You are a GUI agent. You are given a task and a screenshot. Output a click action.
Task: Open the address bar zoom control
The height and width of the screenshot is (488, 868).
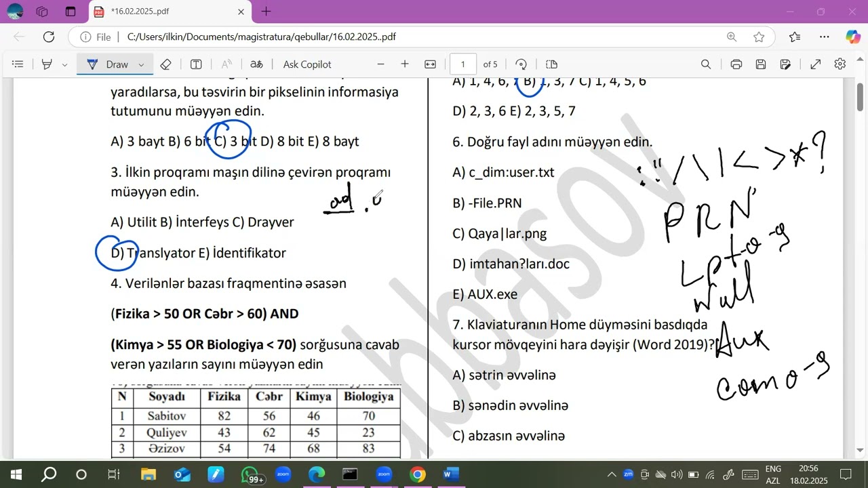(x=732, y=37)
